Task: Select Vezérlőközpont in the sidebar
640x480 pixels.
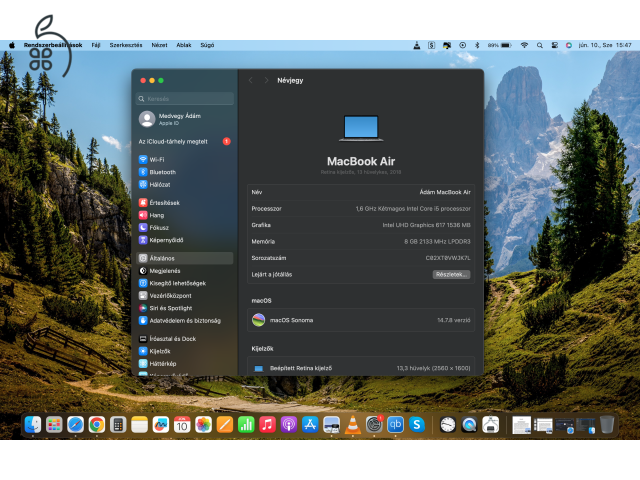Action: [x=184, y=296]
